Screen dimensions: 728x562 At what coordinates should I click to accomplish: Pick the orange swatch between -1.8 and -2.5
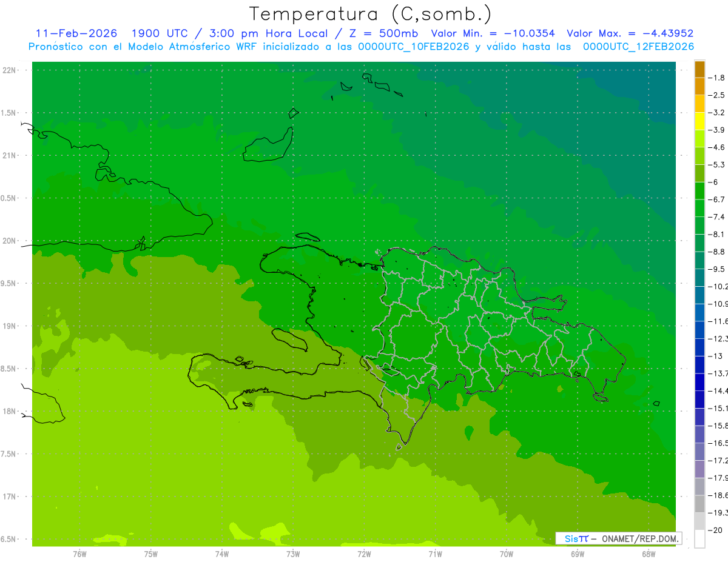699,87
